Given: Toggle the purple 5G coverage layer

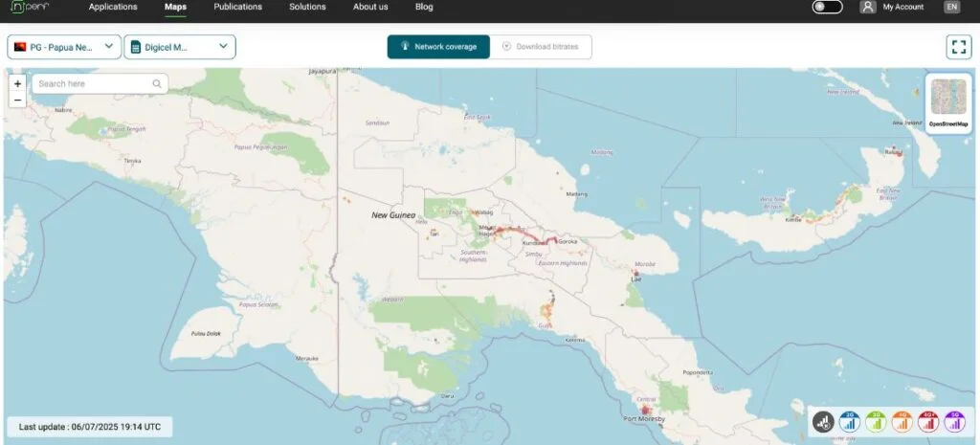Looking at the screenshot, I should coord(954,422).
